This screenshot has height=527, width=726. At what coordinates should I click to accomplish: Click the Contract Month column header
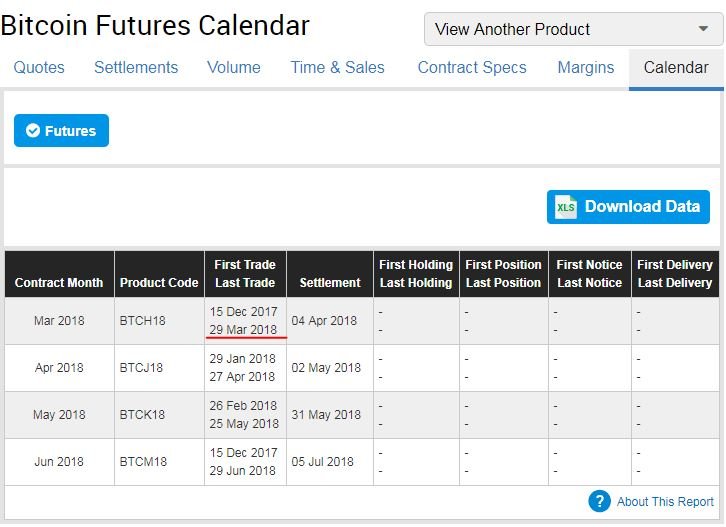(59, 282)
